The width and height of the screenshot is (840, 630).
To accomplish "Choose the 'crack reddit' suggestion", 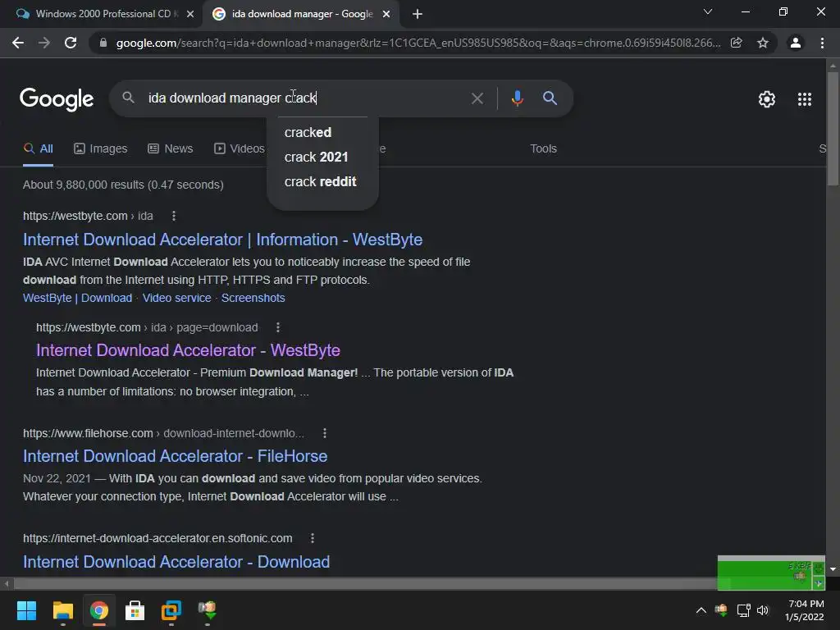I will pos(322,181).
